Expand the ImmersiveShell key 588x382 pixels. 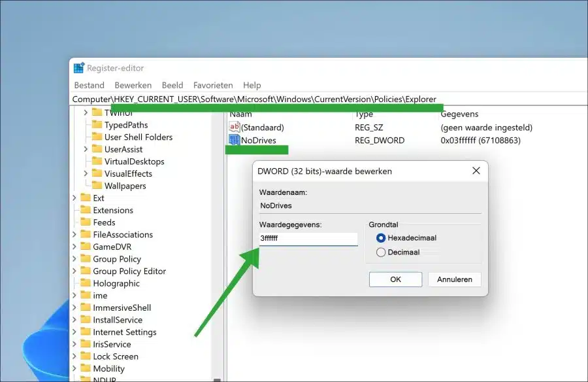tap(74, 307)
